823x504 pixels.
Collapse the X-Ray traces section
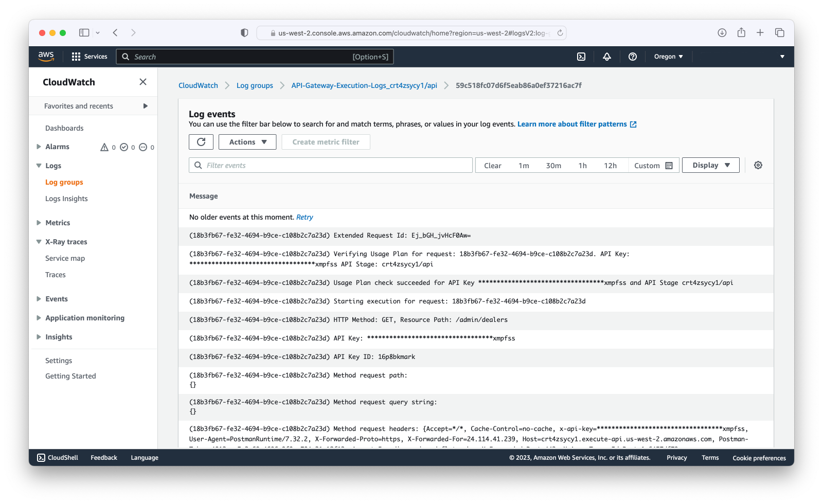pos(39,242)
